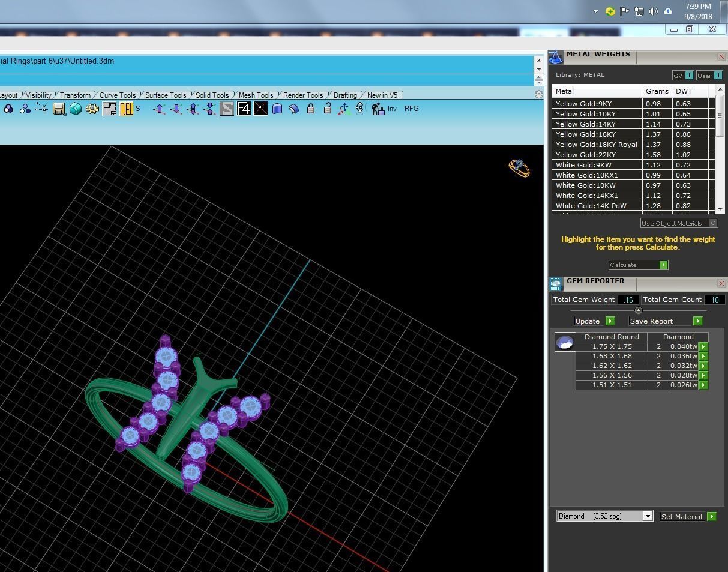Click the ring icon in viewport corner
728x572 pixels.
pyautogui.click(x=519, y=168)
